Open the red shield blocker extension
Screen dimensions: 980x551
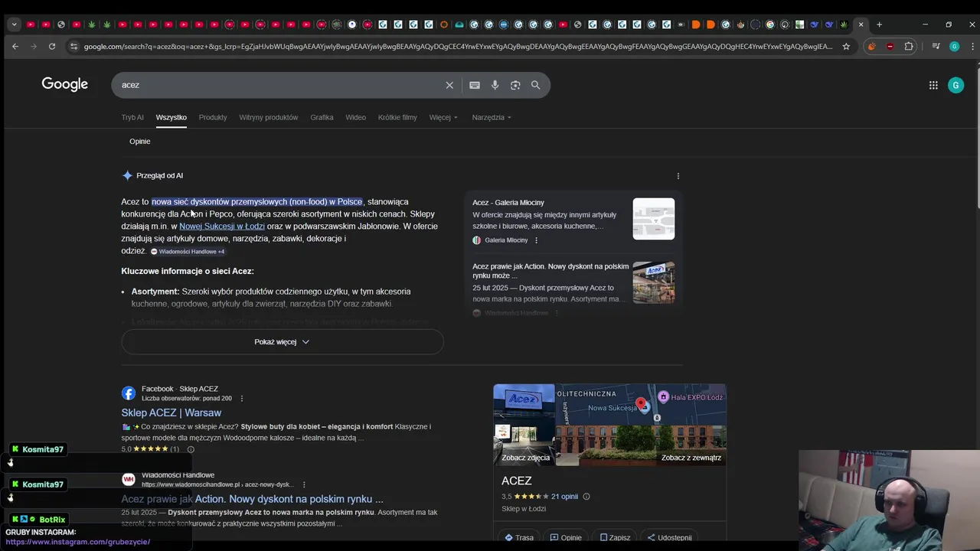point(890,47)
